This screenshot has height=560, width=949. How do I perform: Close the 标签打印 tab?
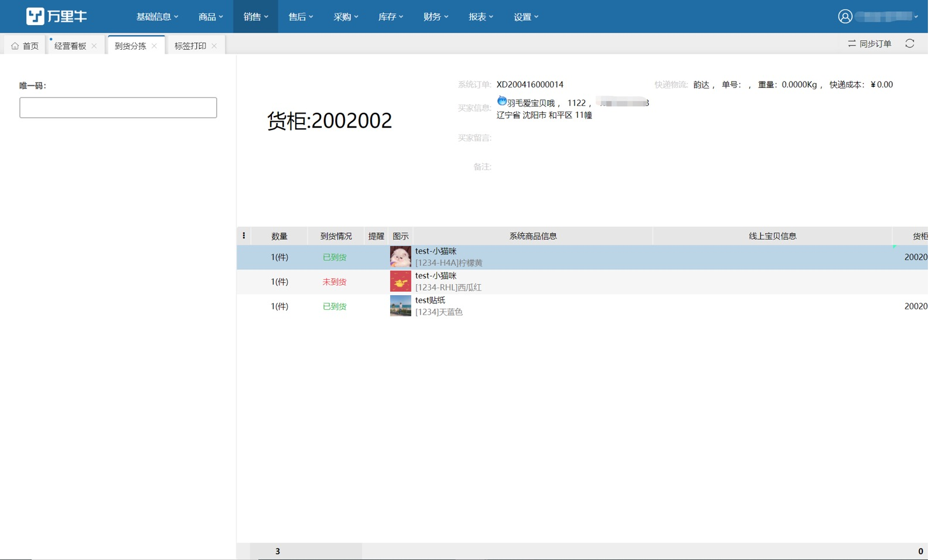coord(214,46)
